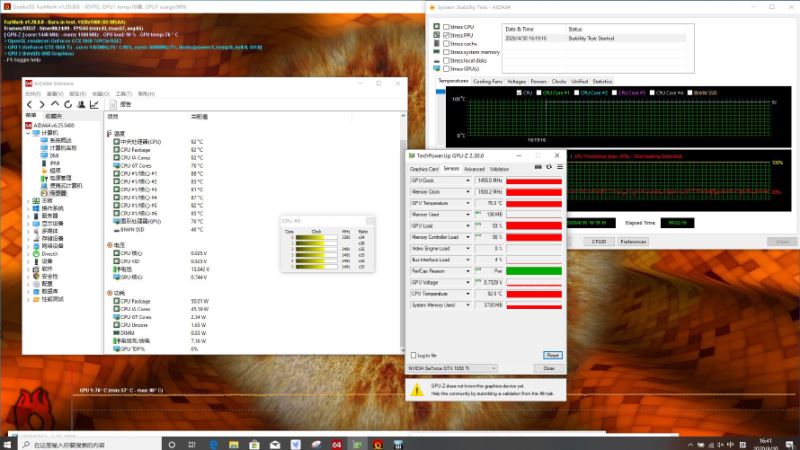
Task: Open the GPU-Z hamburger menu icon
Action: [x=560, y=167]
